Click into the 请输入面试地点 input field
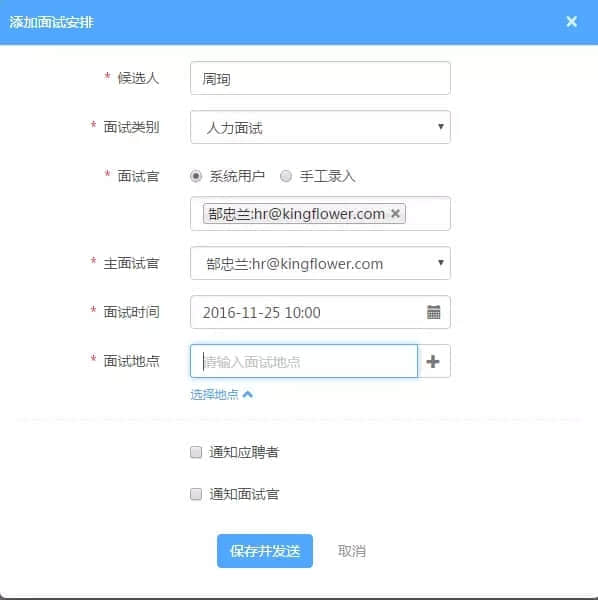The width and height of the screenshot is (598, 600). point(304,361)
